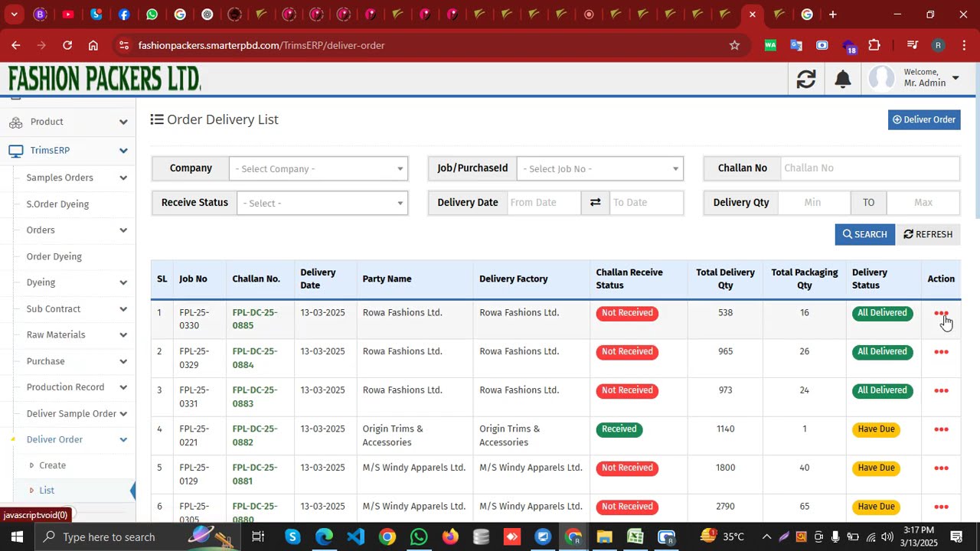The height and width of the screenshot is (551, 980).
Task: Open action menu for challan FPL-DC-25-0885
Action: [x=941, y=314]
